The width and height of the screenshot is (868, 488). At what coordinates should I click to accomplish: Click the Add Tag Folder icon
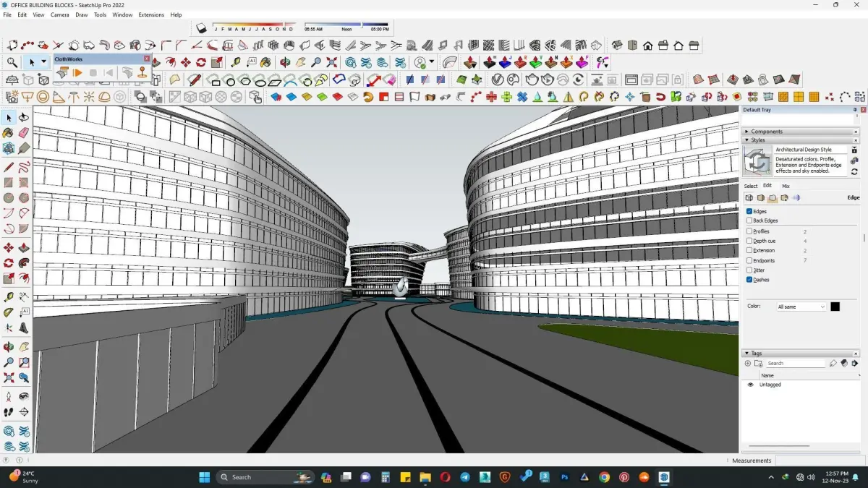coord(759,363)
